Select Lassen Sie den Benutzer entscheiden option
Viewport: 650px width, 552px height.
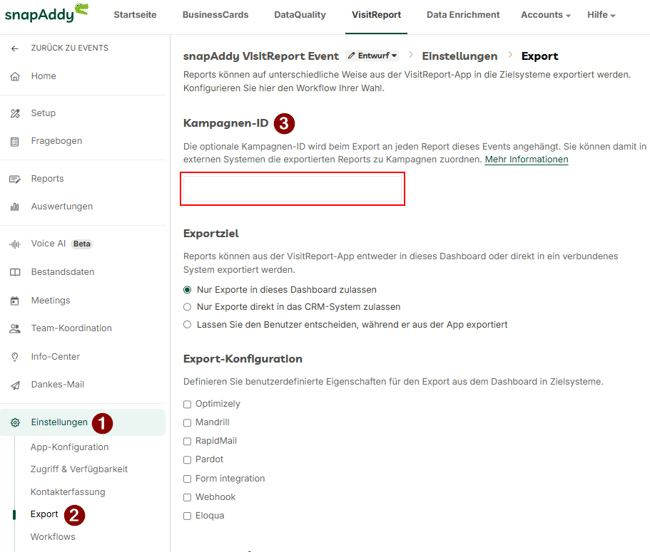[x=187, y=324]
